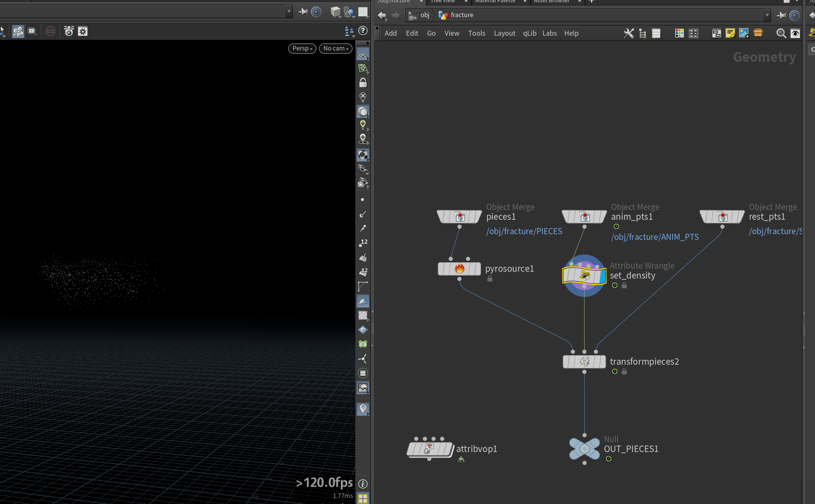The width and height of the screenshot is (815, 504).
Task: Open No cam camera menu
Action: tap(336, 49)
